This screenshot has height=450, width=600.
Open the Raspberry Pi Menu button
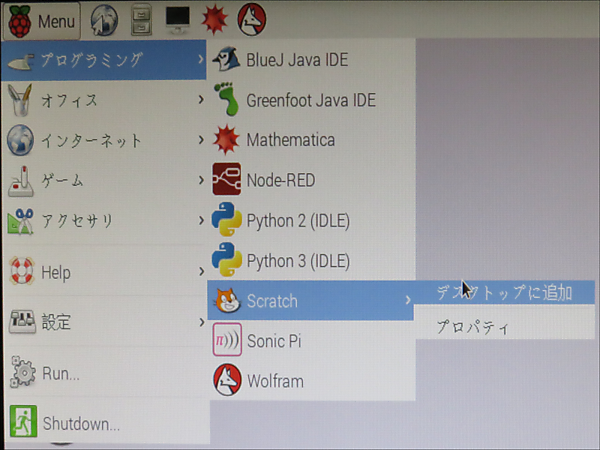click(42, 21)
